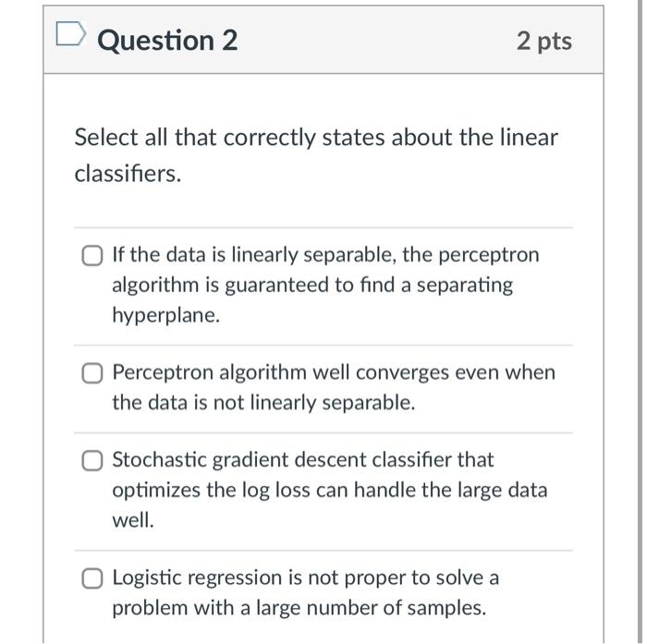647x644 pixels.
Task: Click 'problem with a large number of samples' line
Action: point(299,608)
